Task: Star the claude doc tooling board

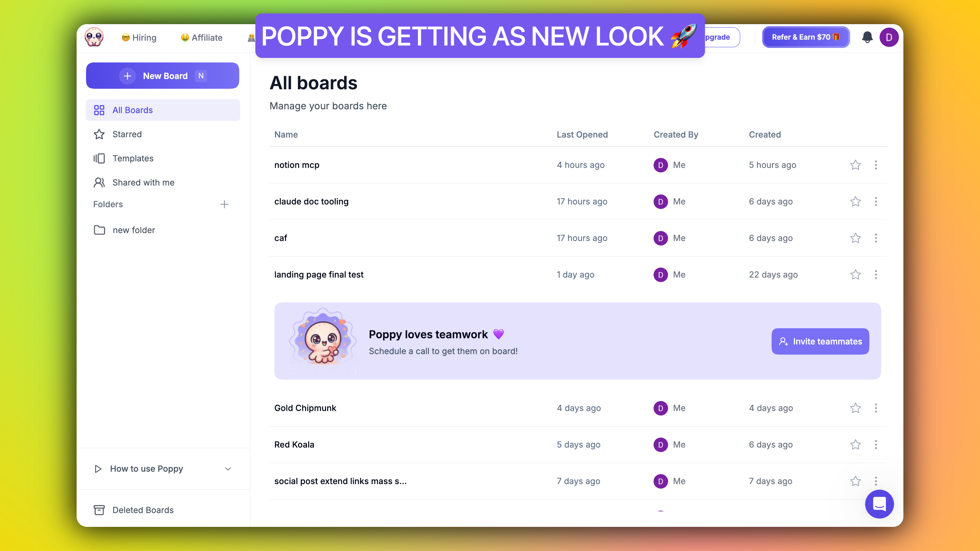Action: pyautogui.click(x=855, y=201)
